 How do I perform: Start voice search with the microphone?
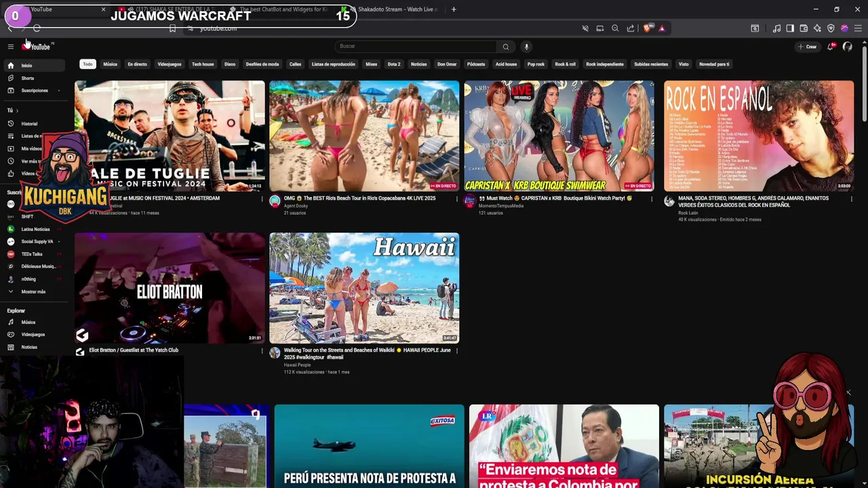tap(526, 47)
